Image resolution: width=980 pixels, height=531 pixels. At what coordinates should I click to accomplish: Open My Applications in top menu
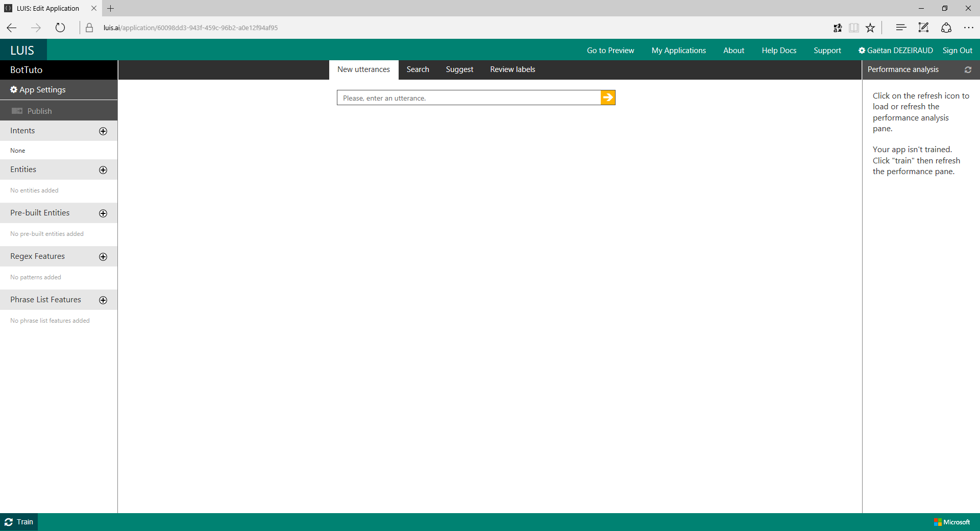[x=678, y=51]
